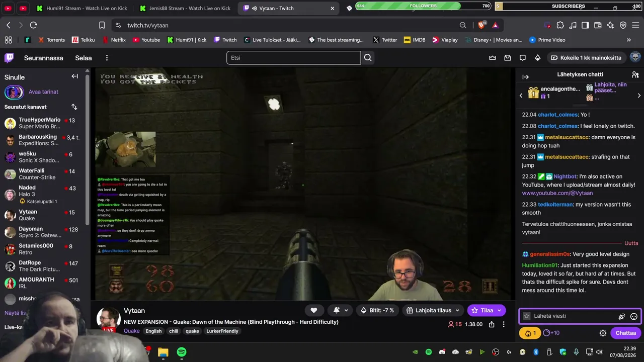The image size is (644, 362).
Task: Open the three-dot menu next to Selaa
Action: coord(107,58)
